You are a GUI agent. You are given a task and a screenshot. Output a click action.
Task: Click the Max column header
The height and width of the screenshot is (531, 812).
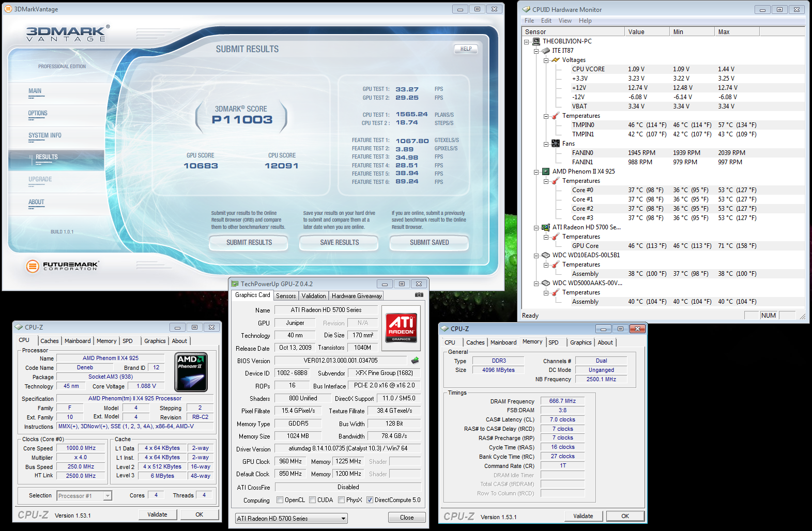tap(737, 32)
